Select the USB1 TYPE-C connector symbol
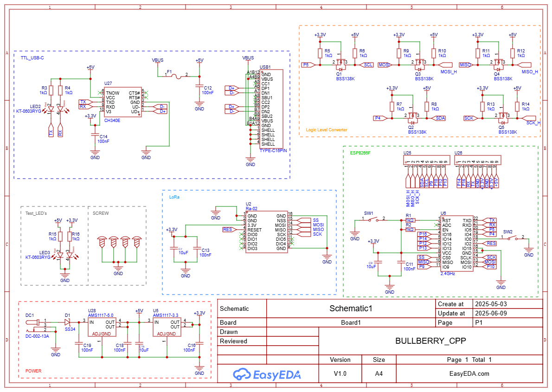The image size is (552, 392). [271, 109]
